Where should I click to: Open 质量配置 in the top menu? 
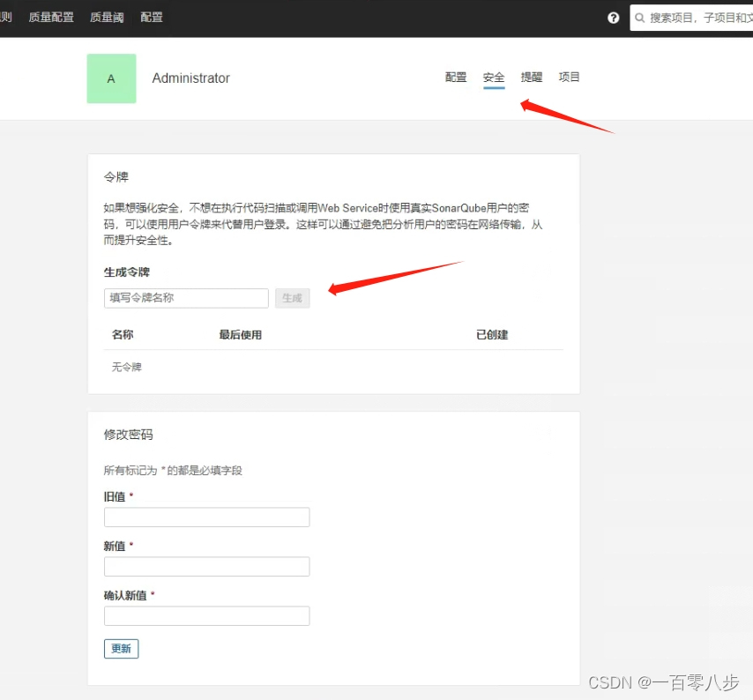pos(50,17)
